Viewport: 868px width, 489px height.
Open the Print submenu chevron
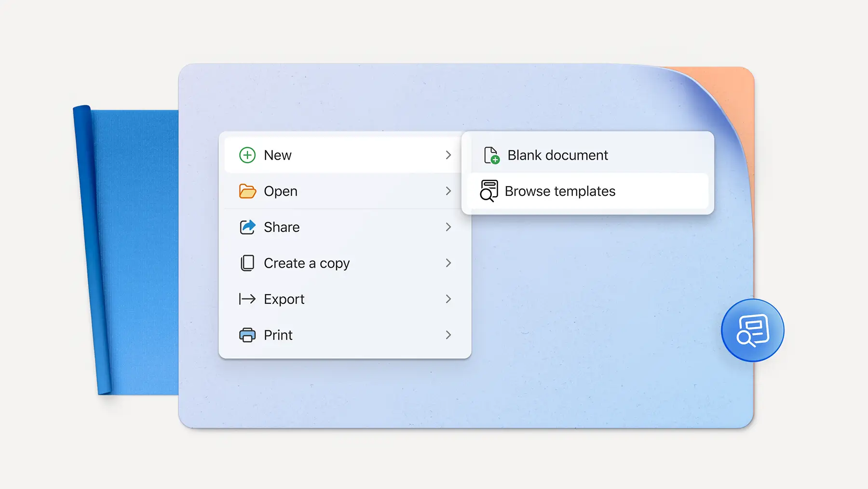[x=448, y=335]
